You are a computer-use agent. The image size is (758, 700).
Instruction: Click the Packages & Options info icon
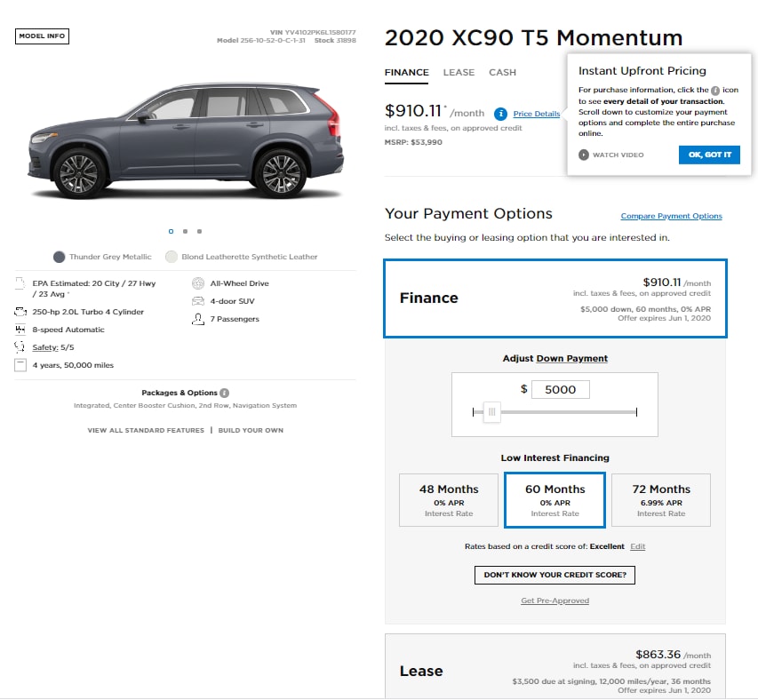(x=225, y=393)
